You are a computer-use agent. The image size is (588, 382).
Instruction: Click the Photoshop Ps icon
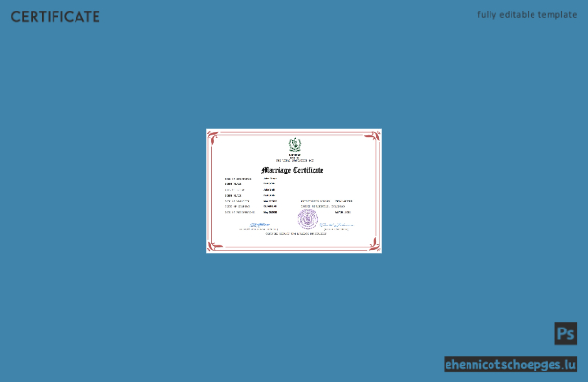coord(565,333)
